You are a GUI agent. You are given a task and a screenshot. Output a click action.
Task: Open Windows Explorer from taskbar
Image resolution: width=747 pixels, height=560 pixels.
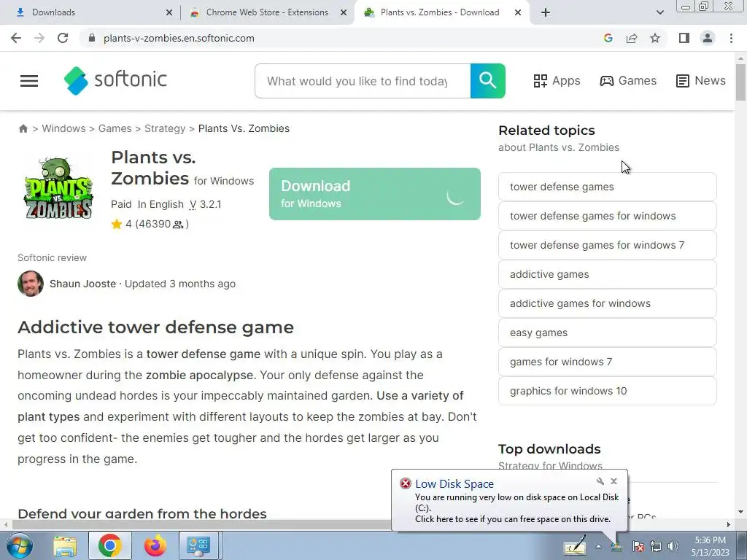65,545
